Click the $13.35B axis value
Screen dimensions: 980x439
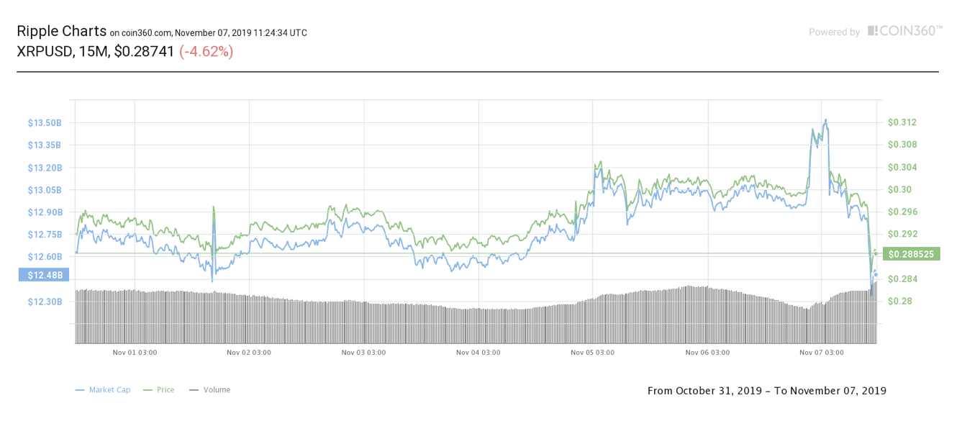click(45, 145)
